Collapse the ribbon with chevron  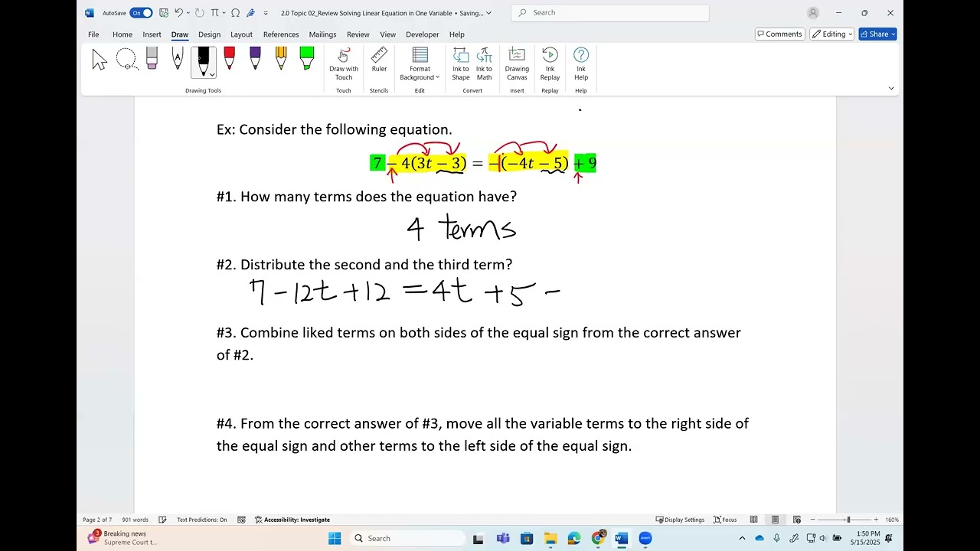[890, 88]
